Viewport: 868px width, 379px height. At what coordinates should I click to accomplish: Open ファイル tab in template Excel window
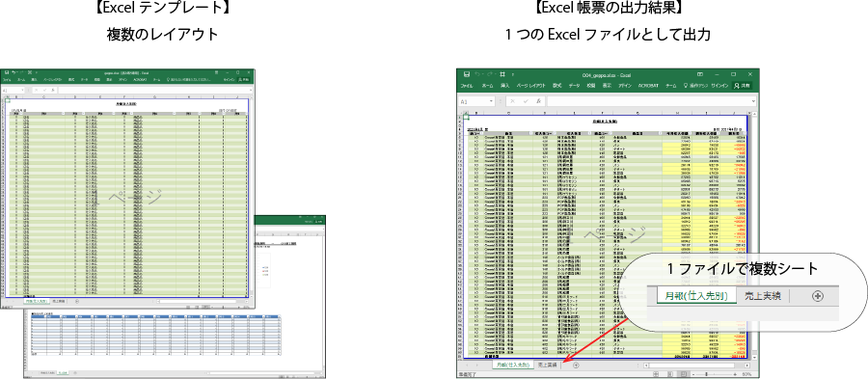7,80
